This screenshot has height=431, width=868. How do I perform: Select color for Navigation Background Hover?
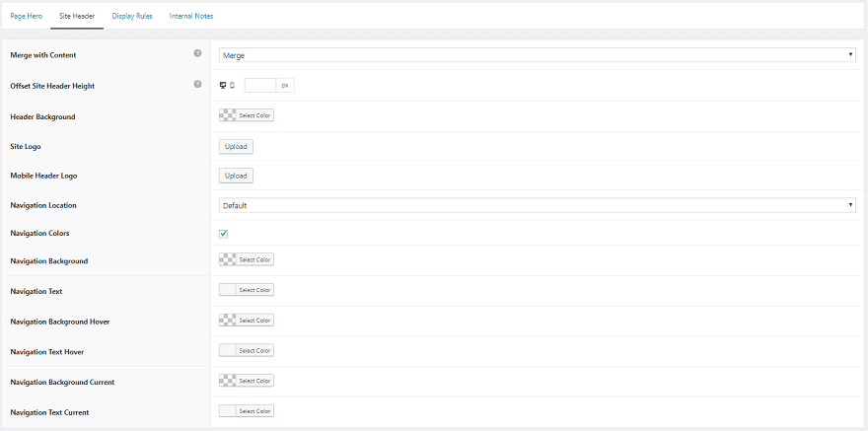click(246, 321)
